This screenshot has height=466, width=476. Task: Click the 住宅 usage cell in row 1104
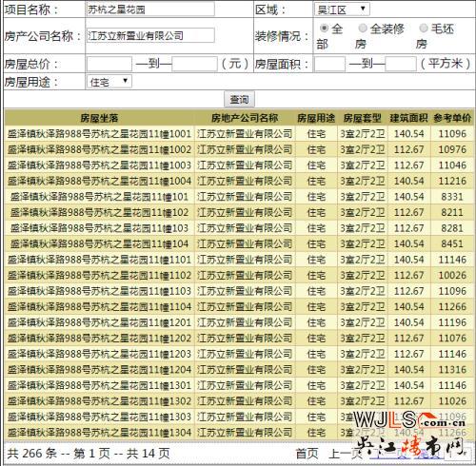click(316, 306)
